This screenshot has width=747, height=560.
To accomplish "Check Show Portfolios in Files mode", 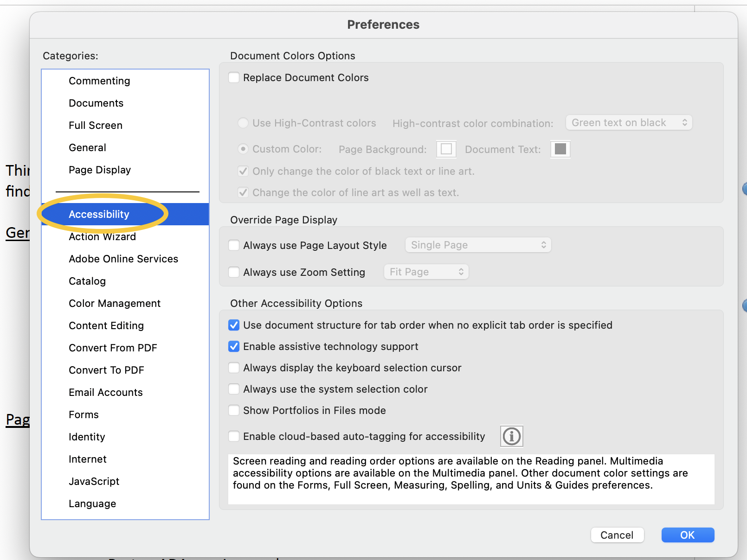I will (x=234, y=410).
